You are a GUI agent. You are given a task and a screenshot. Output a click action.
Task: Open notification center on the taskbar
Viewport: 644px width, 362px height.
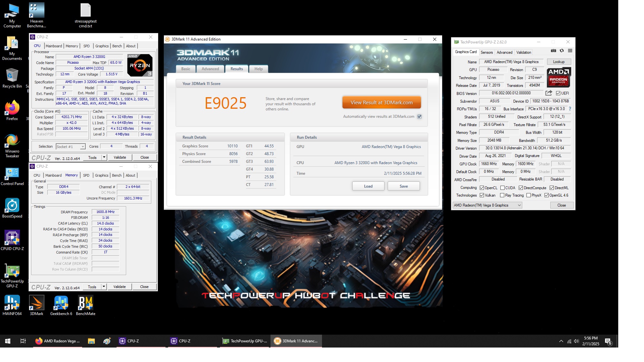tap(608, 341)
